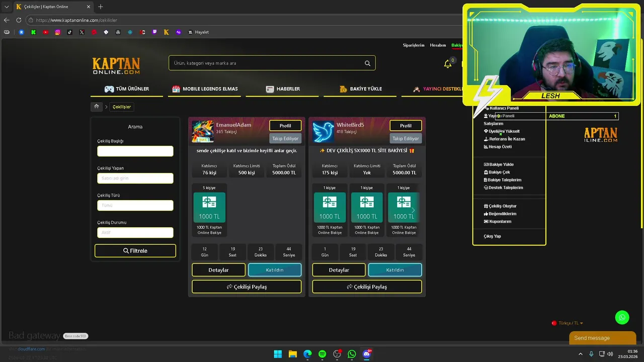The width and height of the screenshot is (644, 362).
Task: Open MOBILE LEGENDS ELMAS menu item
Action: pyautogui.click(x=205, y=89)
